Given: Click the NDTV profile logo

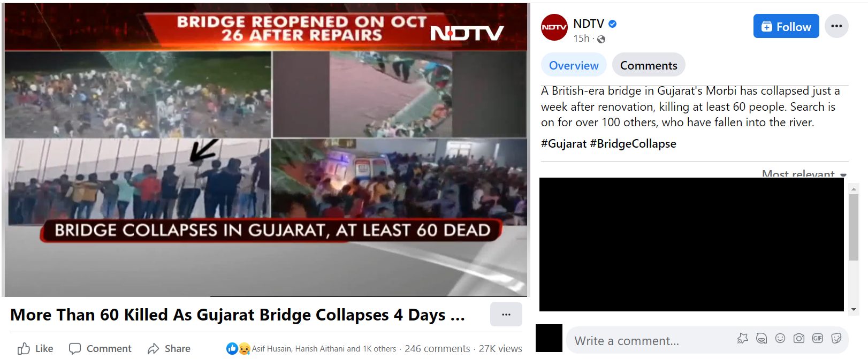Looking at the screenshot, I should pyautogui.click(x=554, y=27).
